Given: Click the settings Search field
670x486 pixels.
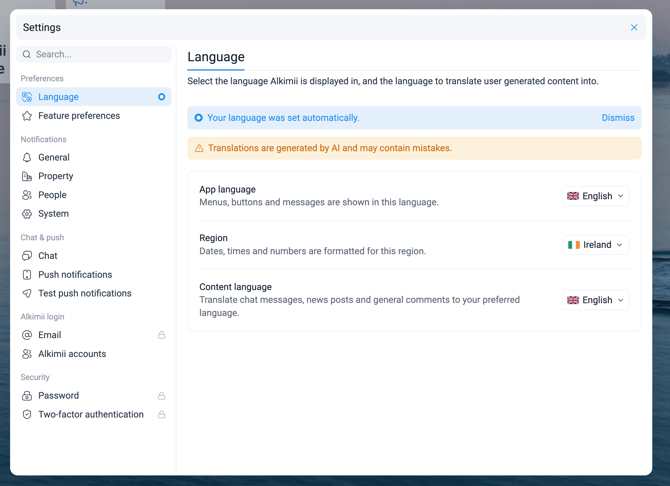Looking at the screenshot, I should pos(94,54).
